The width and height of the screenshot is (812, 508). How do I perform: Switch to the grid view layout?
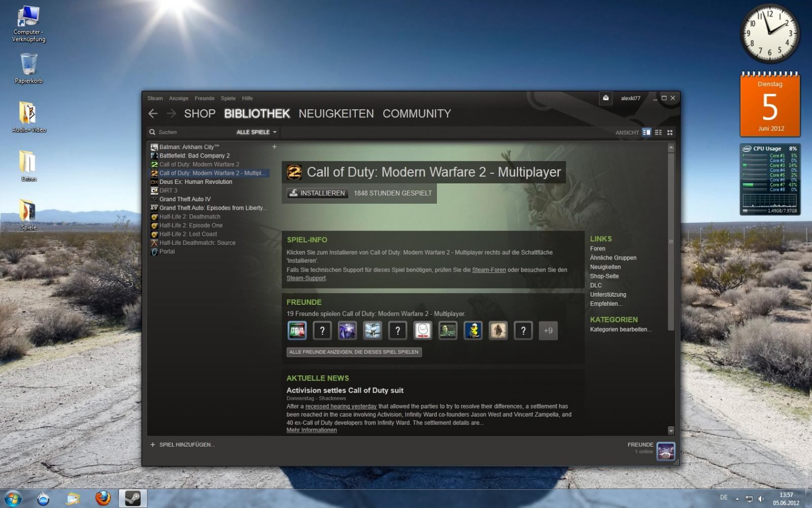670,132
